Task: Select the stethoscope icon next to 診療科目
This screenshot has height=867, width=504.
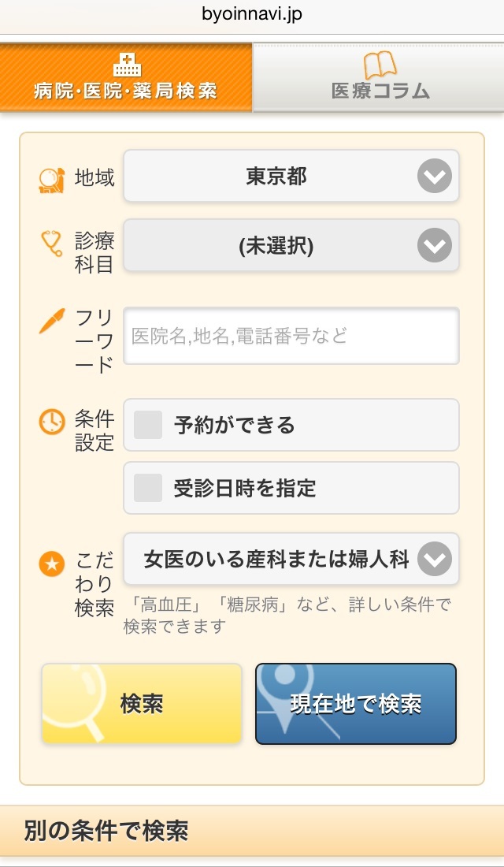Action: [52, 242]
